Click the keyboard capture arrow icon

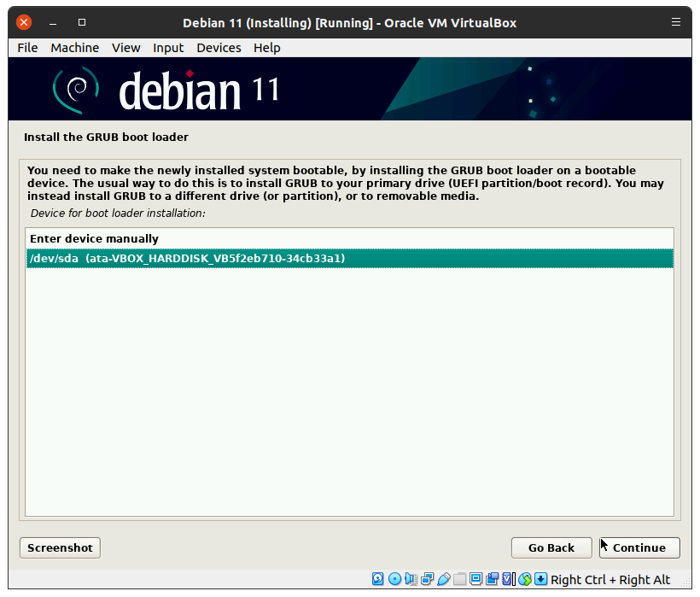click(540, 580)
